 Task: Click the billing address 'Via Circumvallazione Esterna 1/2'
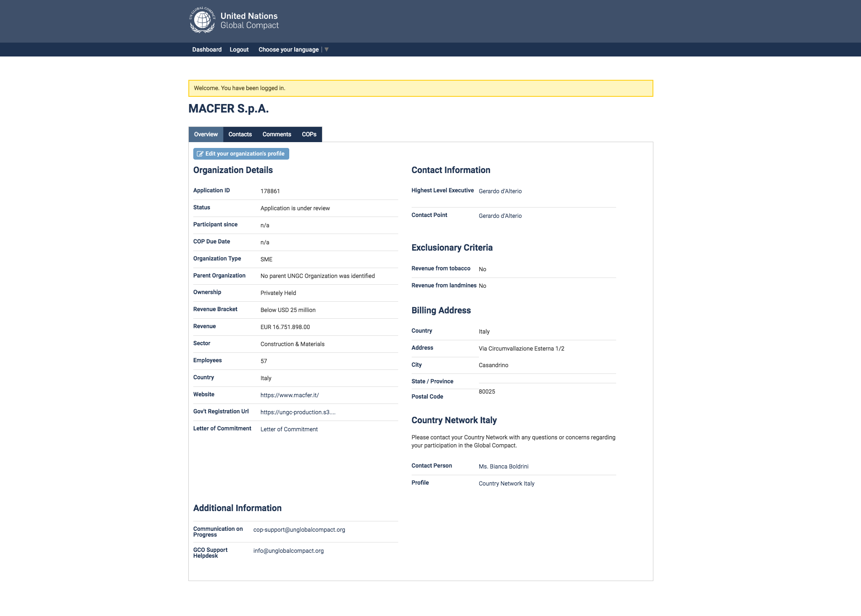[522, 349]
